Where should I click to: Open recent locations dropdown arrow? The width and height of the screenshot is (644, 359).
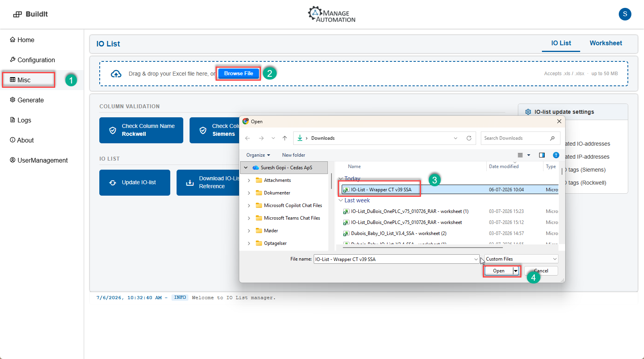pyautogui.click(x=273, y=138)
